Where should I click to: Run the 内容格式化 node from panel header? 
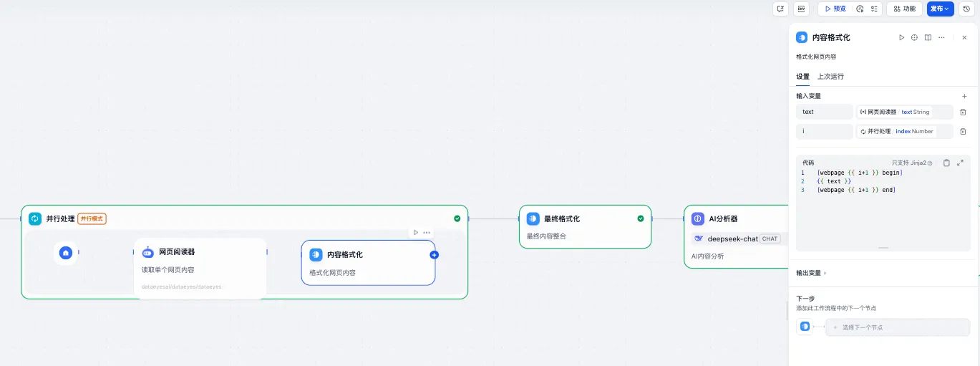click(901, 37)
